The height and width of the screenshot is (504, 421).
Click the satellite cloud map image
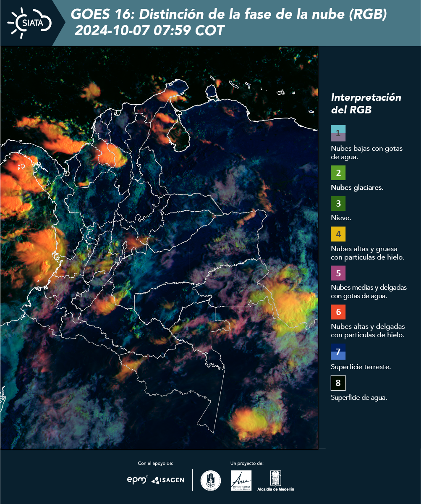160,248
